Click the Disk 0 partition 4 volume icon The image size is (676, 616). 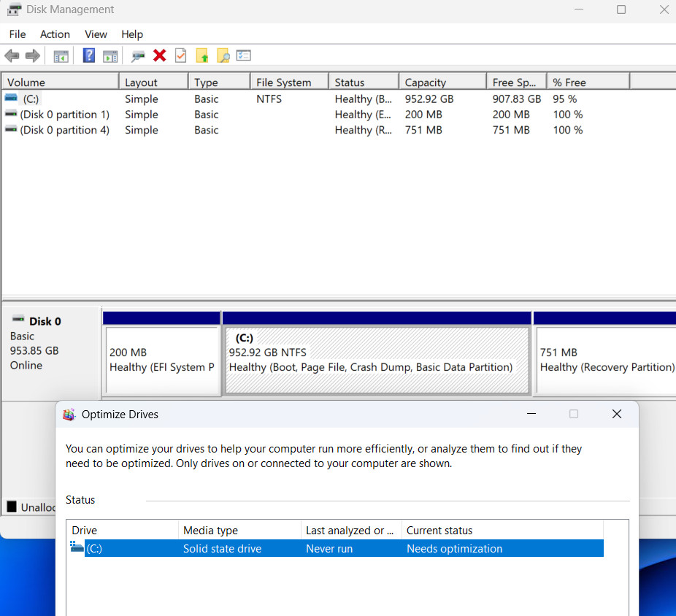point(11,129)
